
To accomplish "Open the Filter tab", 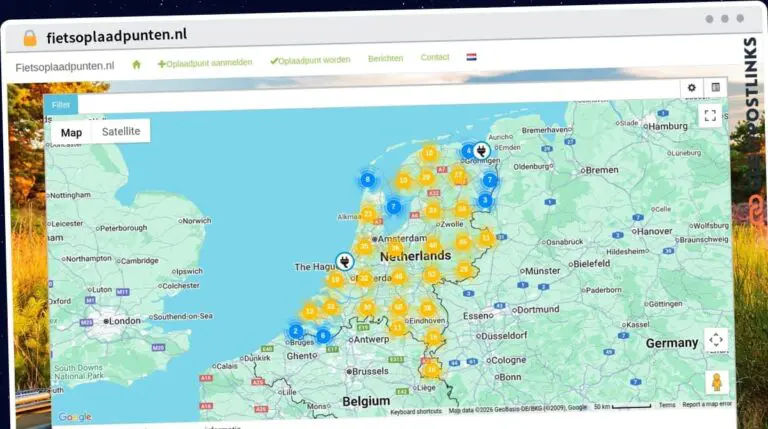I will (x=60, y=104).
